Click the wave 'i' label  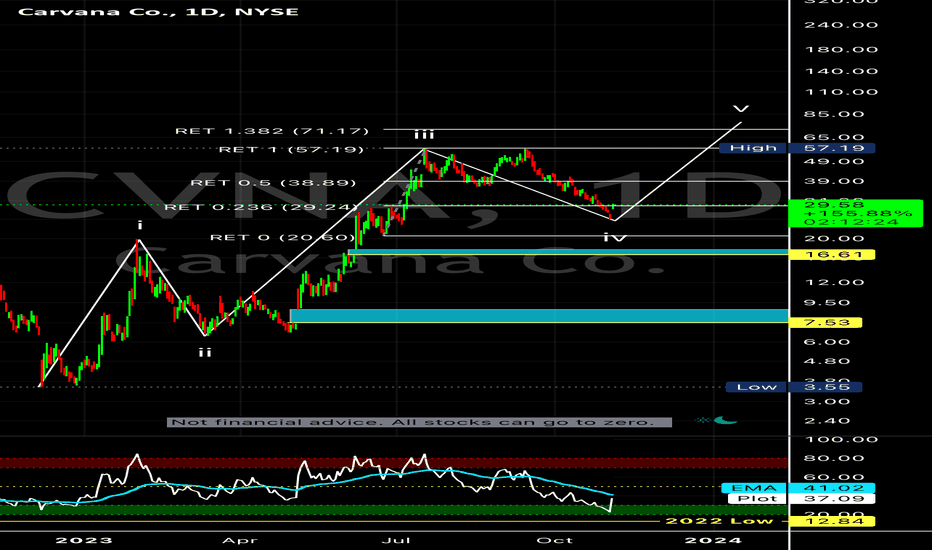140,225
